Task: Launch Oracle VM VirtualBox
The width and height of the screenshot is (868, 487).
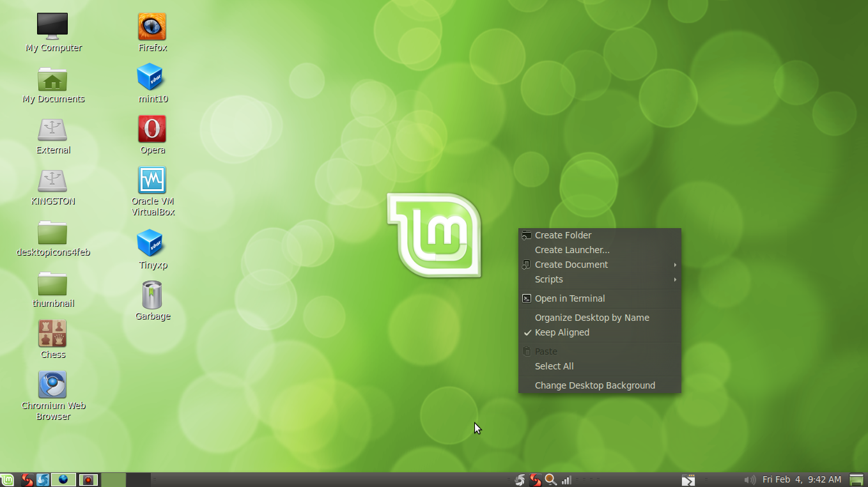Action: tap(151, 181)
